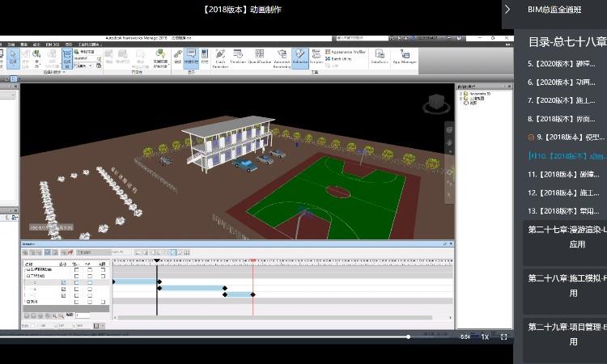Expand the first folder in saved viewpoints tree
The width and height of the screenshot is (607, 364).
click(x=461, y=93)
